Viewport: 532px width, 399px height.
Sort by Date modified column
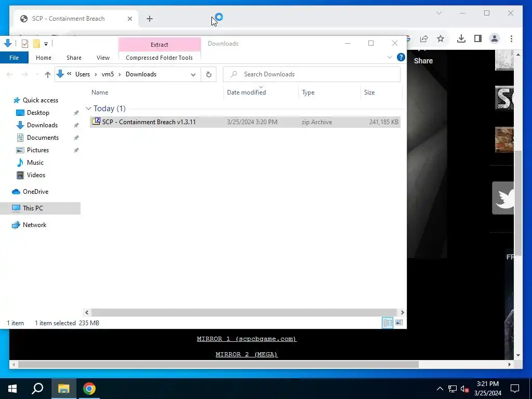(246, 92)
